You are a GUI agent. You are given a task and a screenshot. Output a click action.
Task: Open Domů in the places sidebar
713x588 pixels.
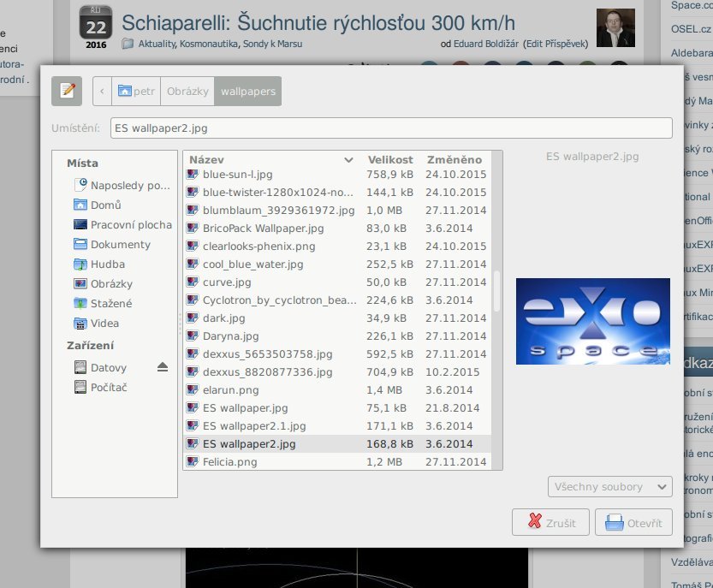click(98, 205)
